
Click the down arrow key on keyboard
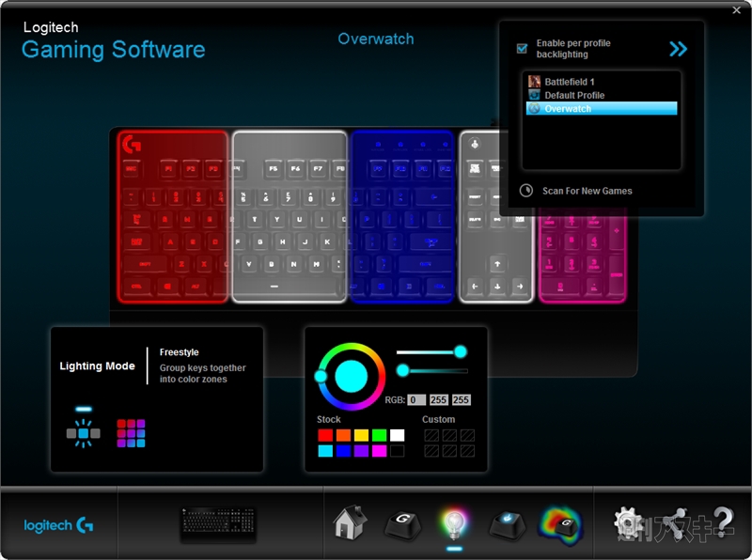tap(497, 287)
